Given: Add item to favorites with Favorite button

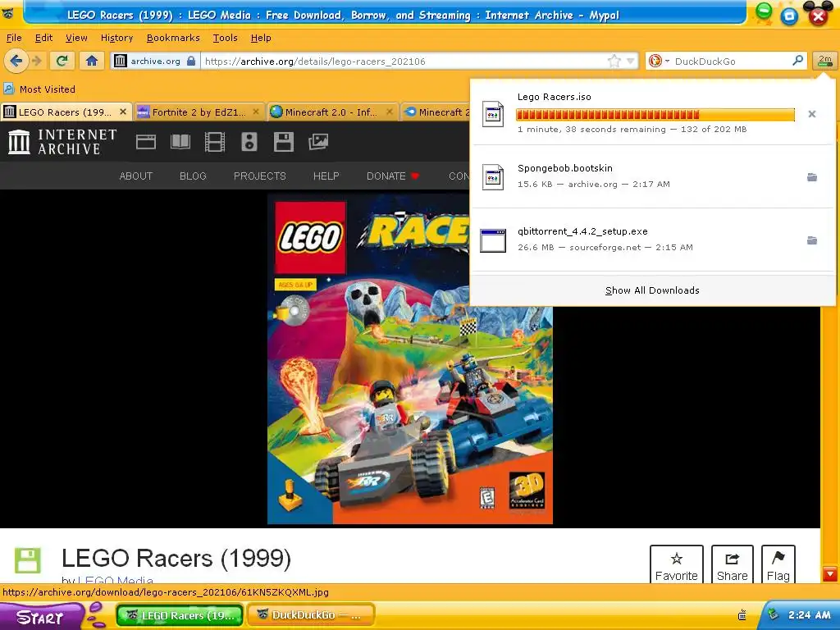Looking at the screenshot, I should (676, 564).
